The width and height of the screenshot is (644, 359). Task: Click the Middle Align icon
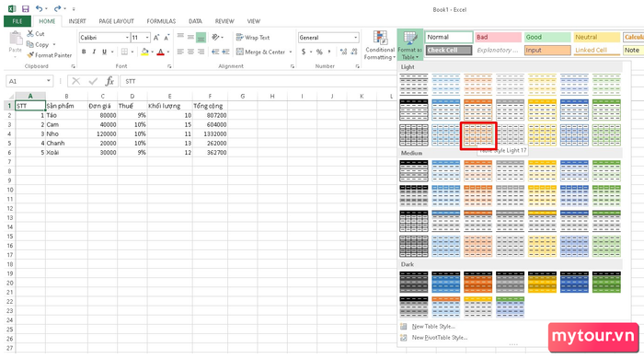pos(190,38)
